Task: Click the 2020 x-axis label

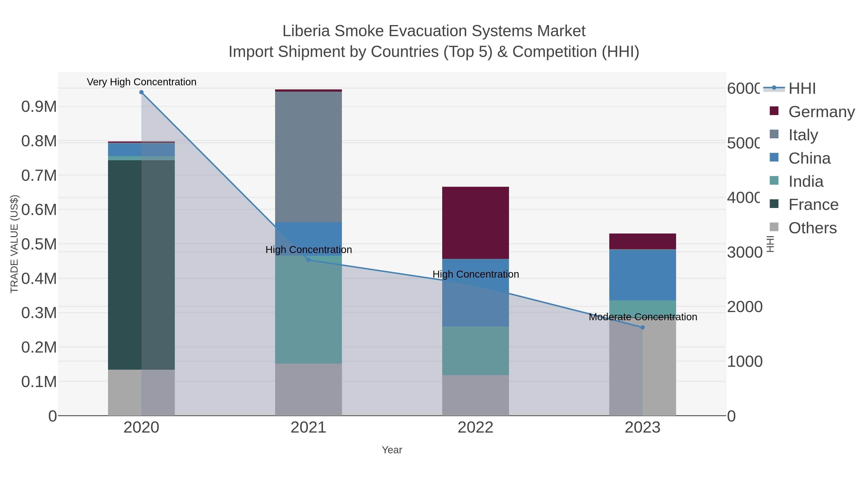Action: [142, 427]
